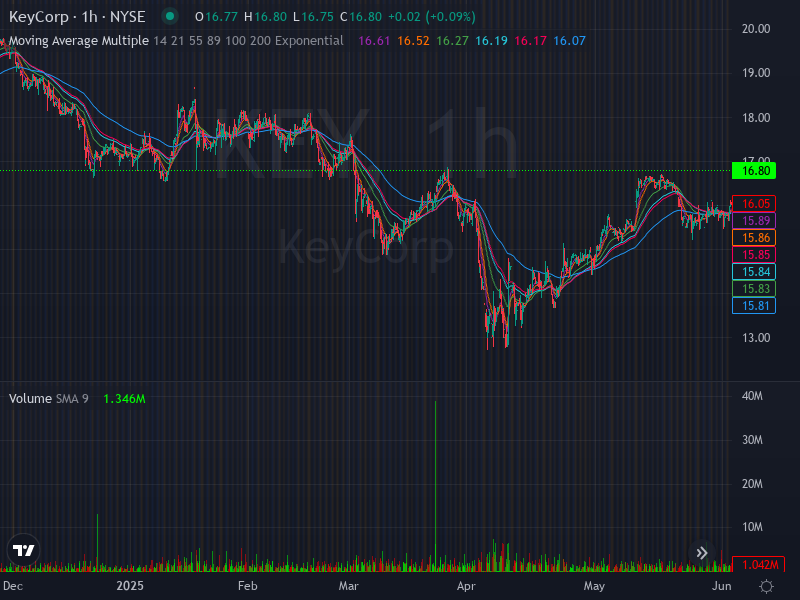The image size is (800, 600).
Task: Click the May time axis label
Action: (x=594, y=586)
